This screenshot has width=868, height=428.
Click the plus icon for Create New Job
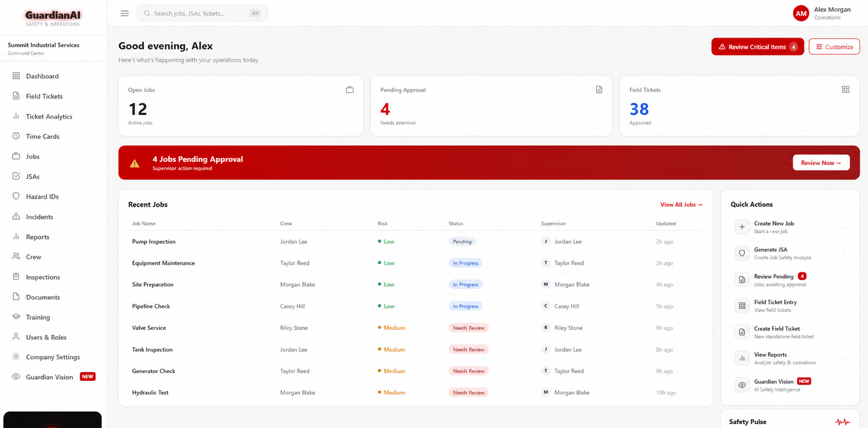point(742,227)
